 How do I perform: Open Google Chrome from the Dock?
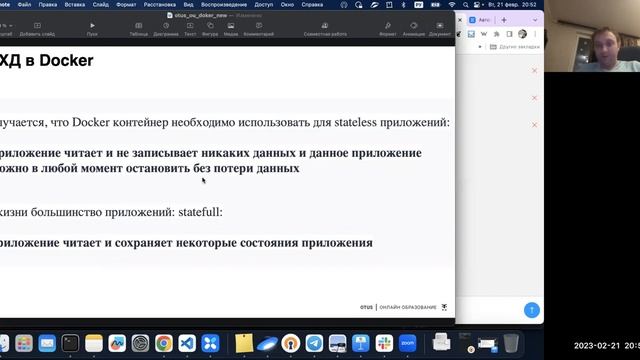[x=164, y=343]
